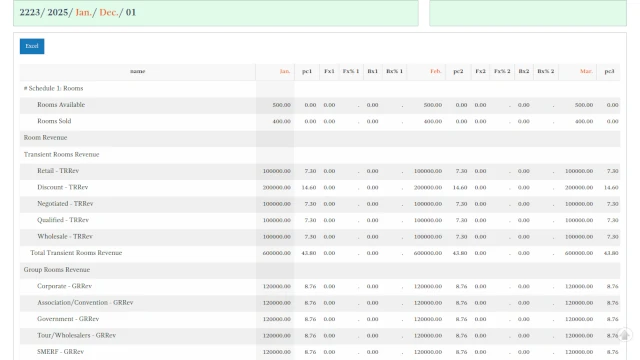Click the blue Excel export button

[x=32, y=46]
